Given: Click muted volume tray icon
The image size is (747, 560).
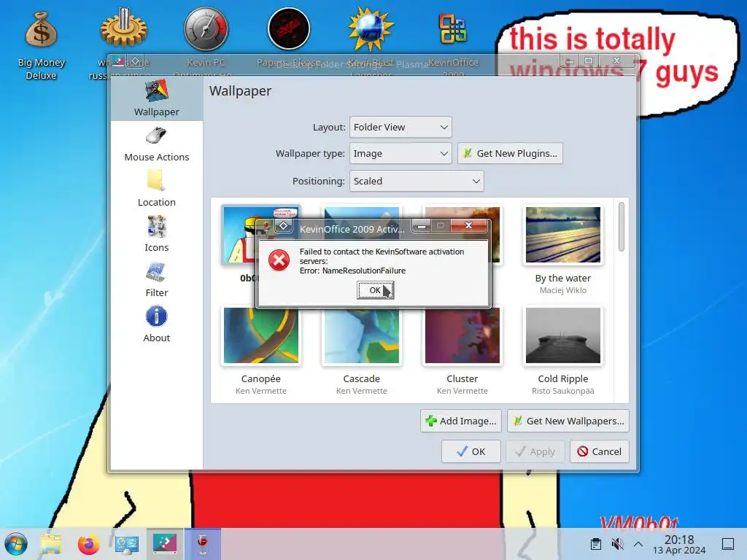Looking at the screenshot, I should click(x=617, y=544).
